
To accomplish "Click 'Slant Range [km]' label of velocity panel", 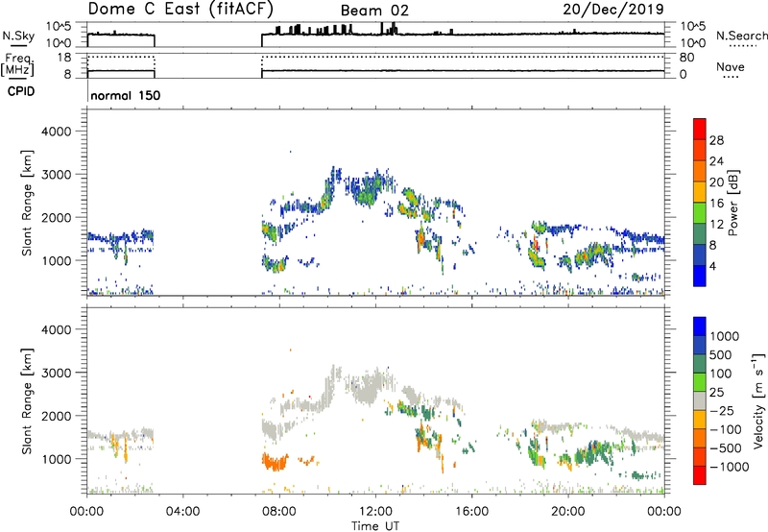I will [x=27, y=400].
